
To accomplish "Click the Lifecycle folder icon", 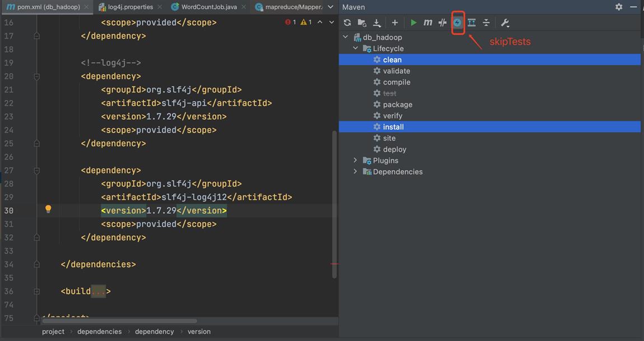I will point(367,49).
